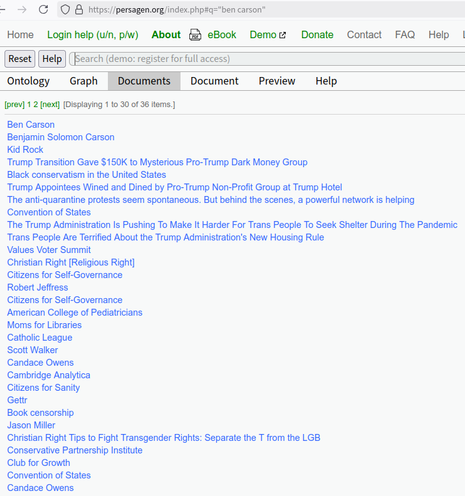Screen dimensions: 465x496
Task: Open Trans People Are Terrified article
Action: (x=166, y=237)
